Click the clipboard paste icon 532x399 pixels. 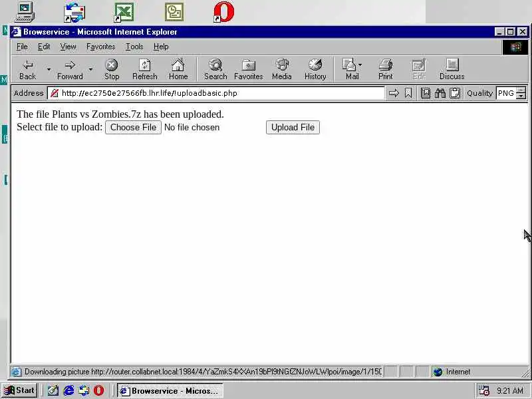coord(455,93)
